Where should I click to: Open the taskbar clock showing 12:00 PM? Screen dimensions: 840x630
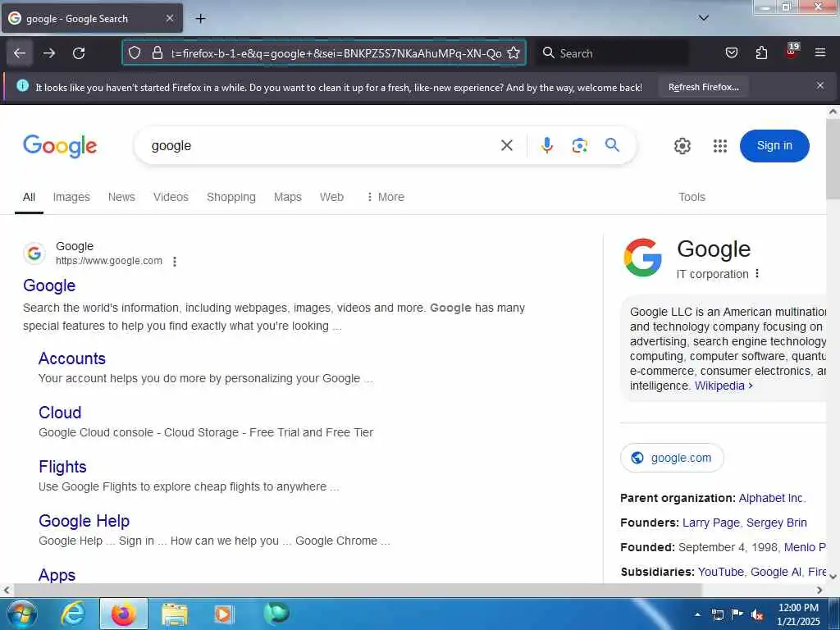[x=798, y=614]
